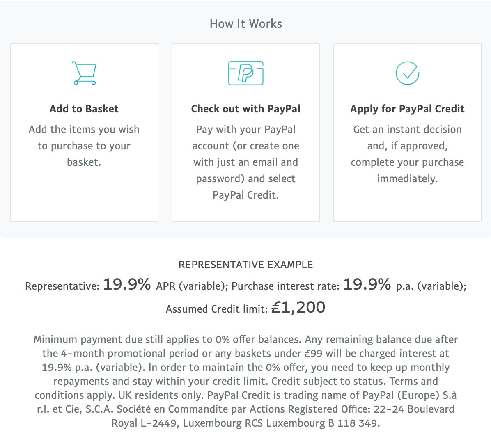Click the 19.9% figure before APR
491x448 pixels.
[127, 284]
